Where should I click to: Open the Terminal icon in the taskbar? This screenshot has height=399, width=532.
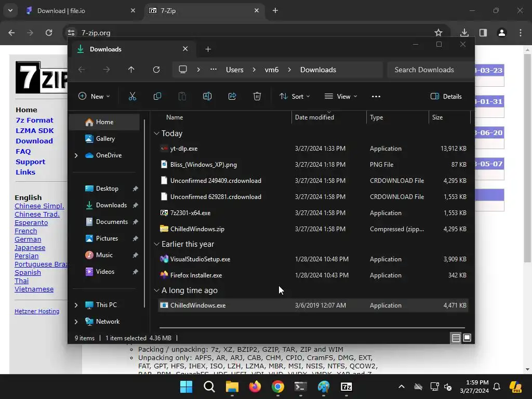tap(301, 387)
